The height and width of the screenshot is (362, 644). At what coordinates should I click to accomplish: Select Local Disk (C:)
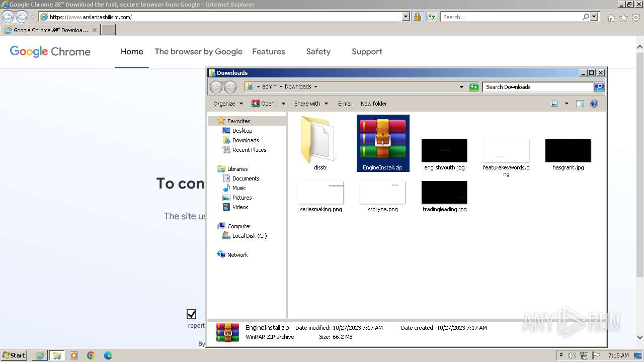(249, 236)
